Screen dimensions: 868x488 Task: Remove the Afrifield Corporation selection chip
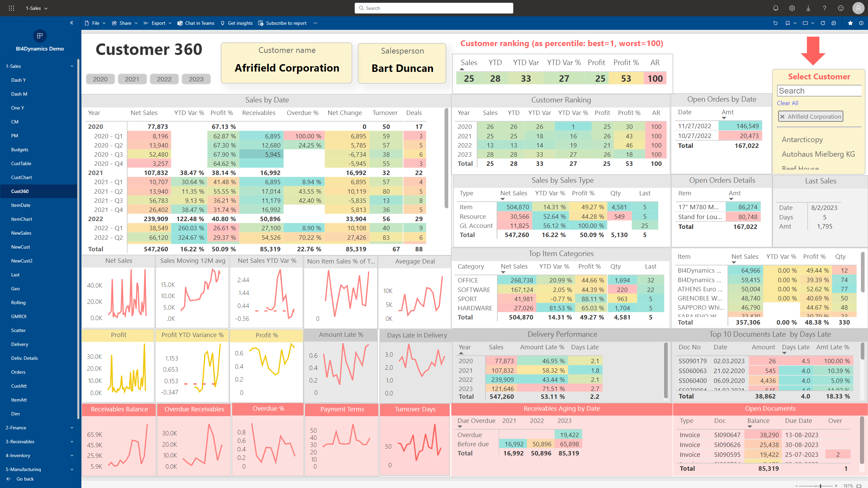tap(782, 117)
